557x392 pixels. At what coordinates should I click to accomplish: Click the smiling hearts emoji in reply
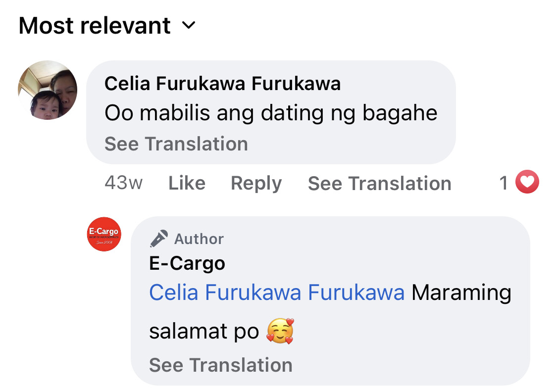[x=280, y=331]
